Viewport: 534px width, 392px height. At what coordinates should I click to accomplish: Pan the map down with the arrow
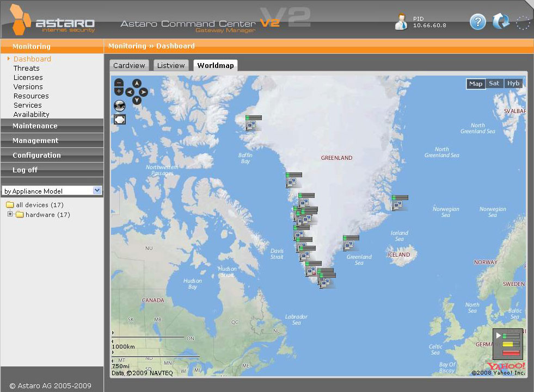(137, 100)
